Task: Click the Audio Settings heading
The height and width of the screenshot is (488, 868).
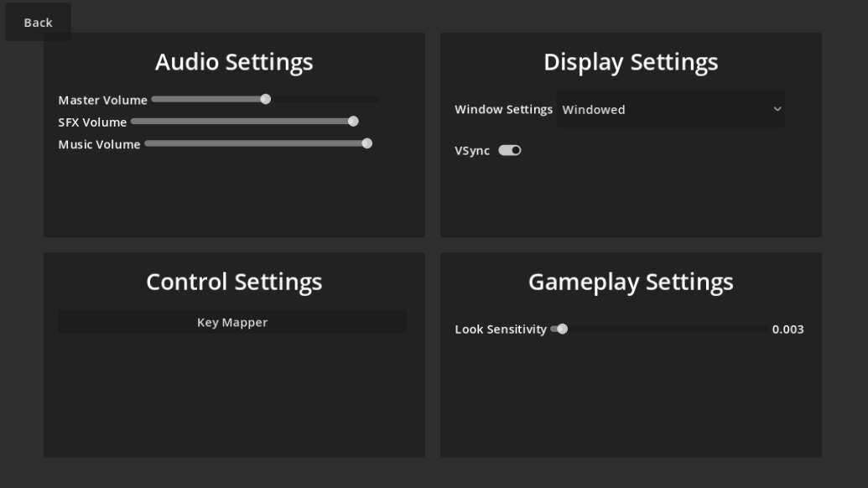Action: (x=234, y=62)
